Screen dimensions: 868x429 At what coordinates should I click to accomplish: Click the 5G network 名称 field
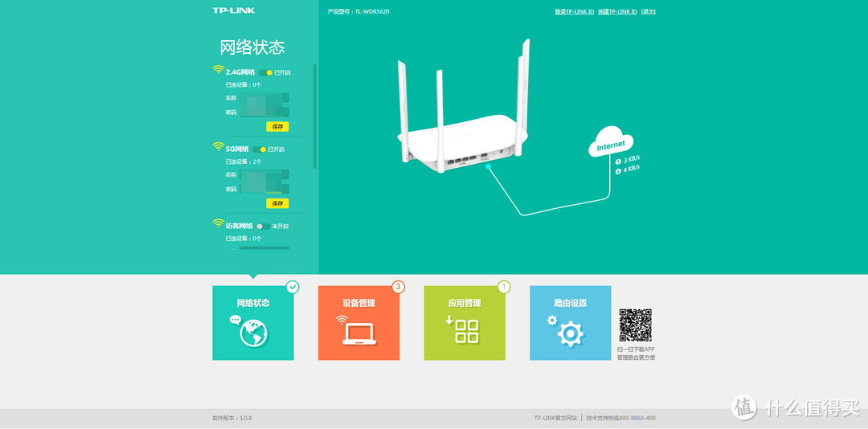click(x=264, y=175)
